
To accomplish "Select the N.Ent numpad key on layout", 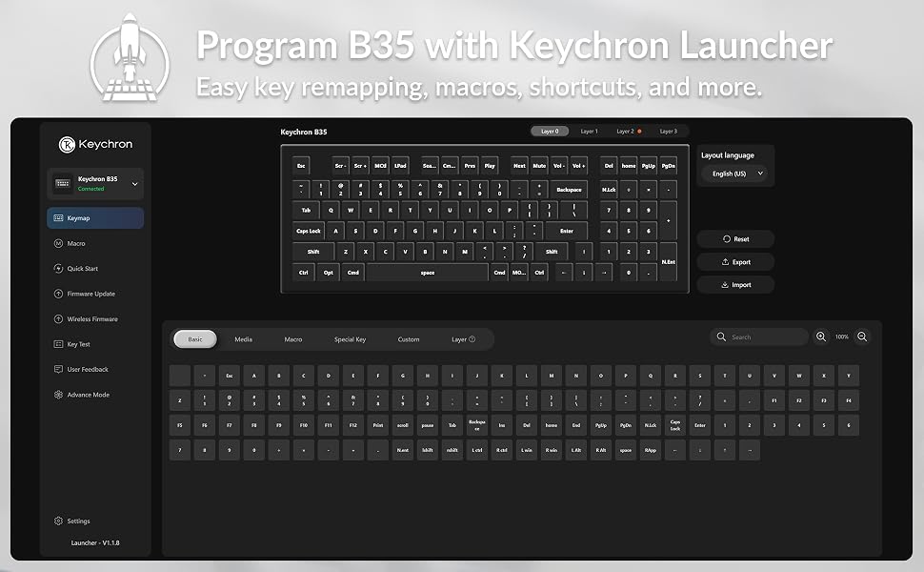I will 669,262.
